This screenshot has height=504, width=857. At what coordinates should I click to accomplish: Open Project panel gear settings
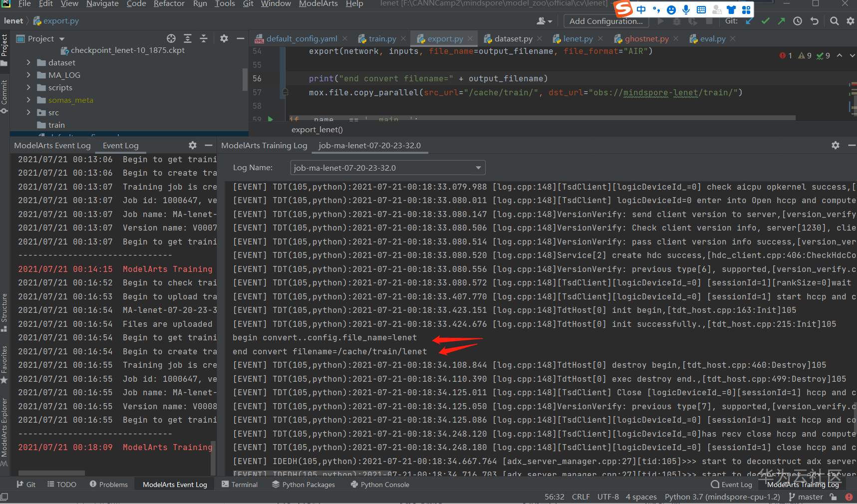[224, 38]
